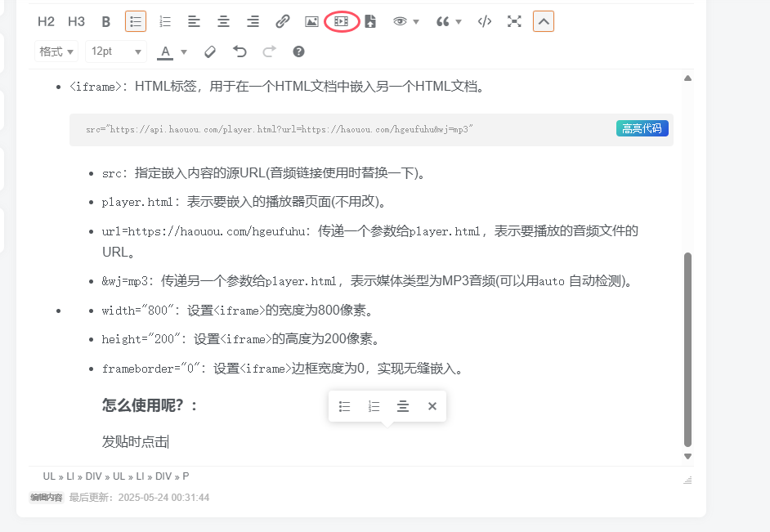The height and width of the screenshot is (532, 770).
Task: Click the 最后更新 timestamp text
Action: pyautogui.click(x=139, y=498)
